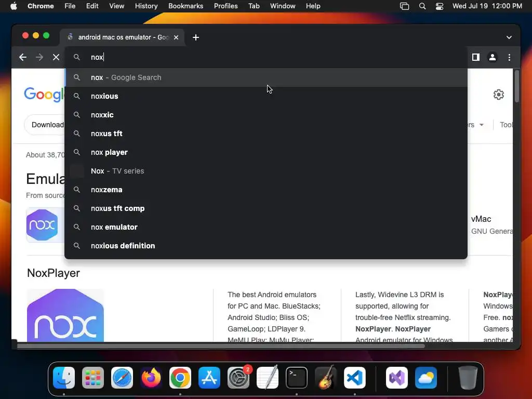Pick the 'noxus tft comp' suggestion
Screen dimensions: 532x399
point(266,208)
